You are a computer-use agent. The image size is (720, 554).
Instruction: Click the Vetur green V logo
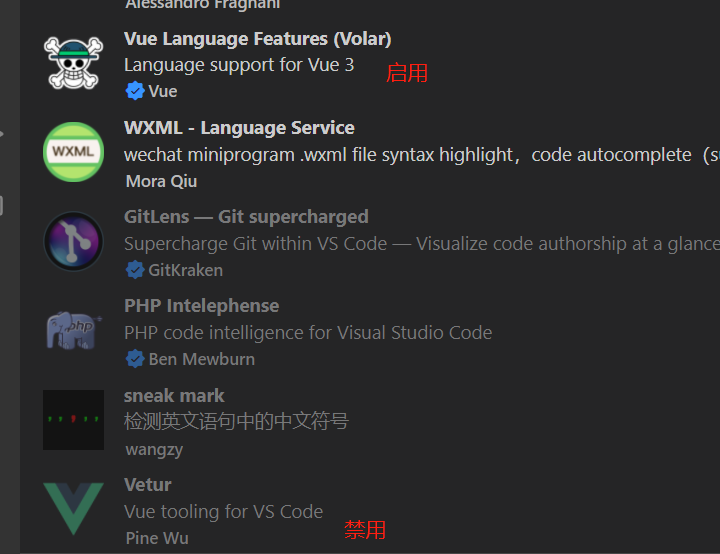(x=73, y=508)
